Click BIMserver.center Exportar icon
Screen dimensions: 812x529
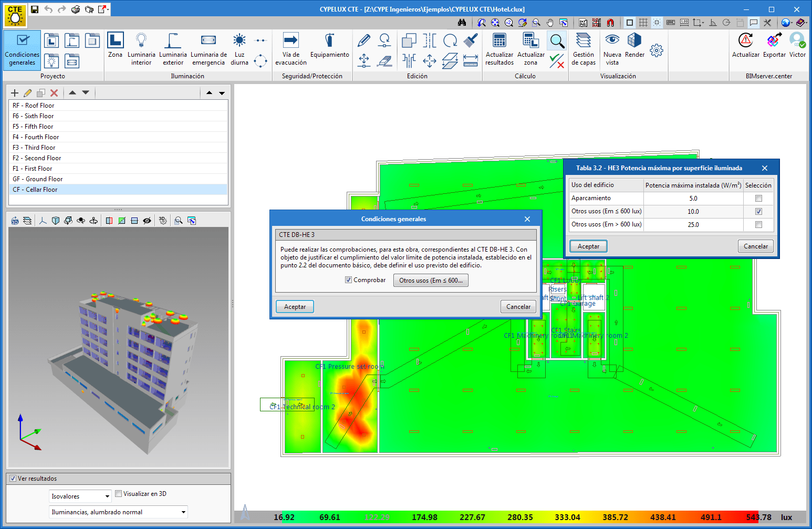[774, 45]
